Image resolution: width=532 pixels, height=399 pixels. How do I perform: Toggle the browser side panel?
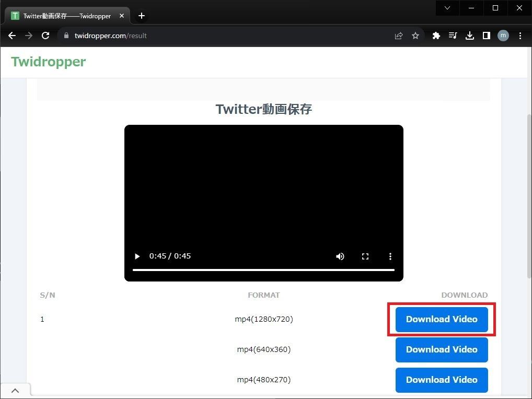(x=486, y=36)
